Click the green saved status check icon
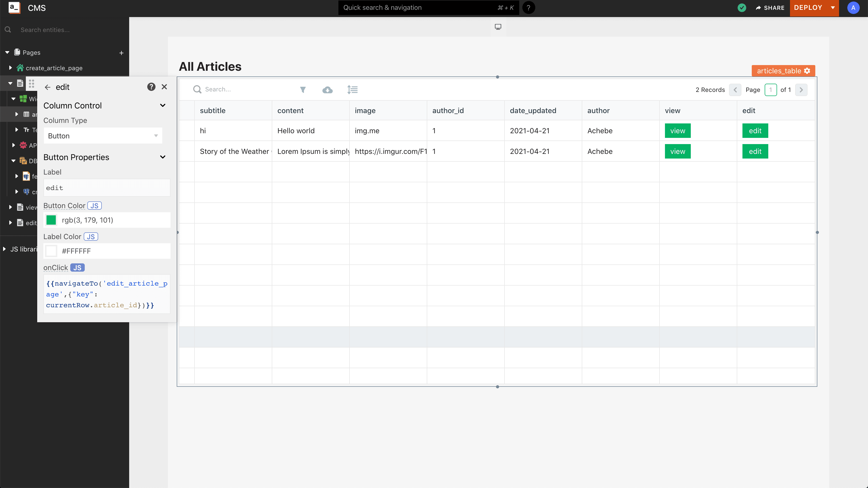Screen dimensions: 868x488 742,8
